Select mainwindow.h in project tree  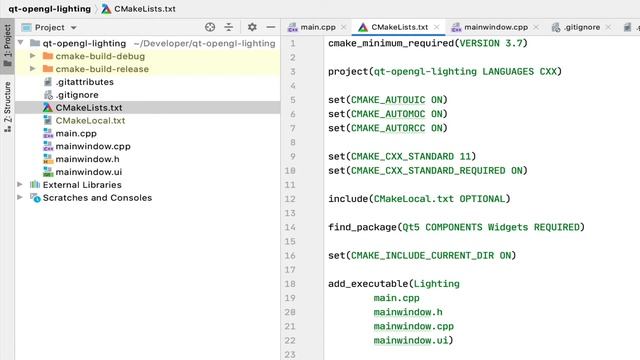click(x=87, y=159)
